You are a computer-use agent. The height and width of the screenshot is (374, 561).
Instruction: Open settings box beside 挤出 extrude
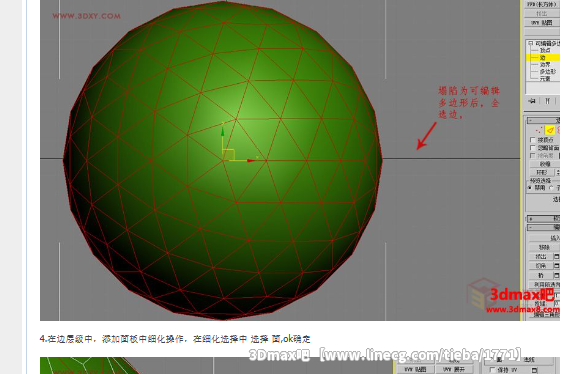557,257
